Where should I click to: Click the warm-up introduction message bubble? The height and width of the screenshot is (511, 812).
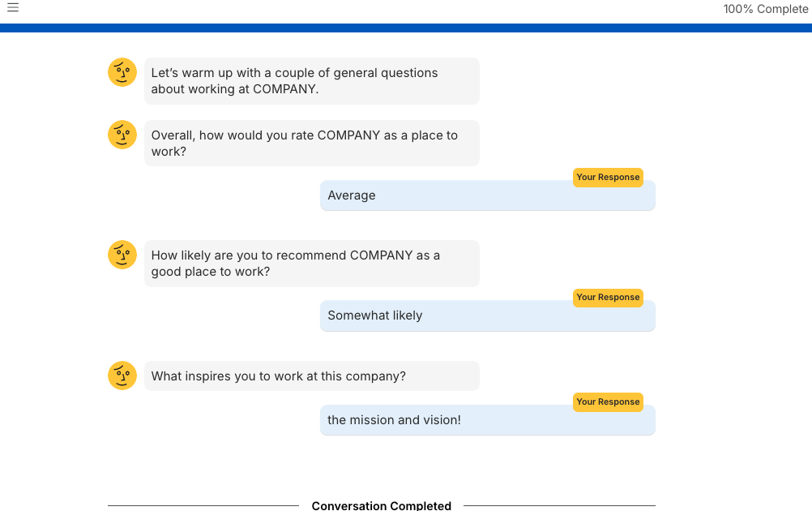[311, 80]
